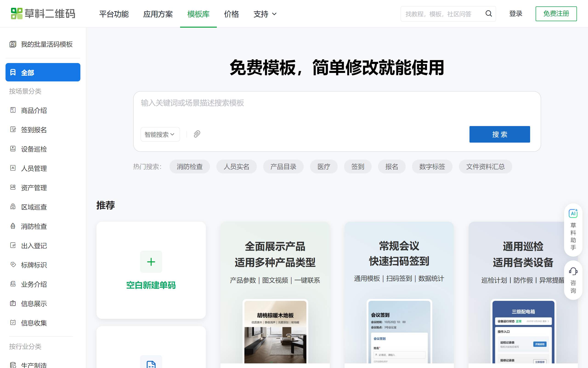
Task: Click the 出入登记 sidebar icon
Action: point(13,245)
